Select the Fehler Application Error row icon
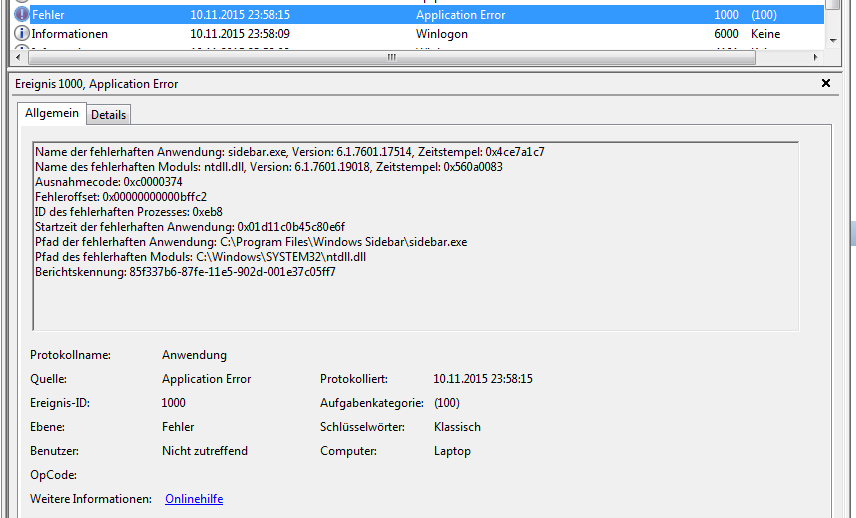The image size is (856, 518). (21, 14)
